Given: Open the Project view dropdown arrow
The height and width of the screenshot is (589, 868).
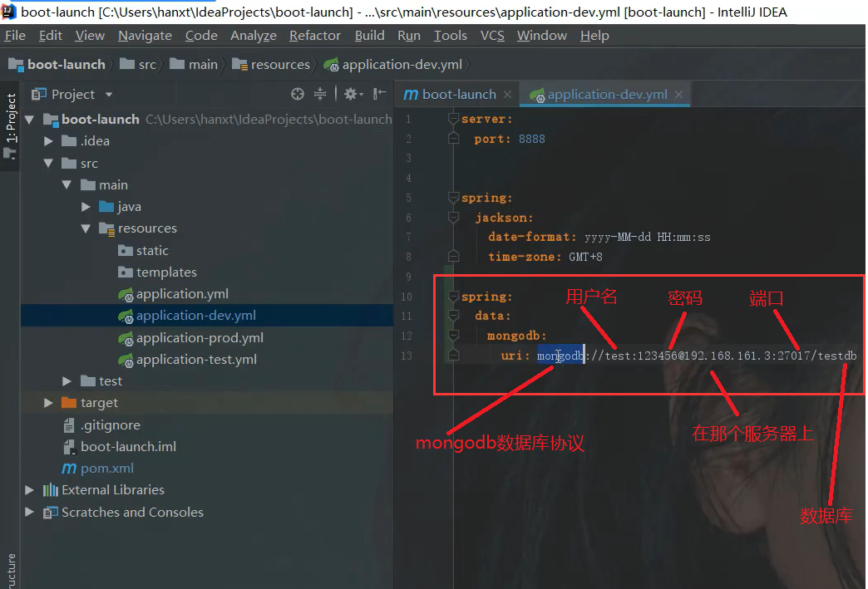Looking at the screenshot, I should [109, 95].
